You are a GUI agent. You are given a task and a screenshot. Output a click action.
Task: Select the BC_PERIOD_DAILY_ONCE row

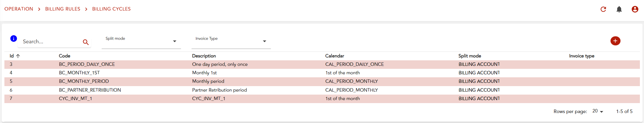tap(87, 64)
